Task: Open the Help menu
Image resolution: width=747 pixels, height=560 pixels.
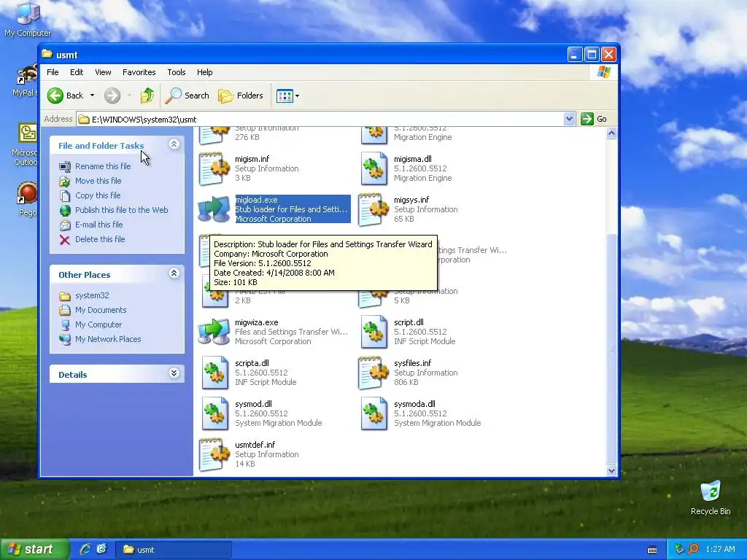Action: (205, 72)
